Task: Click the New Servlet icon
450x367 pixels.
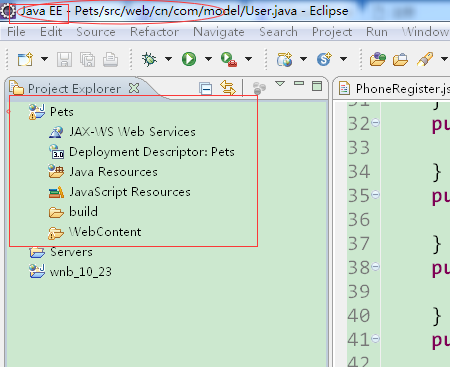Action: coord(324,59)
